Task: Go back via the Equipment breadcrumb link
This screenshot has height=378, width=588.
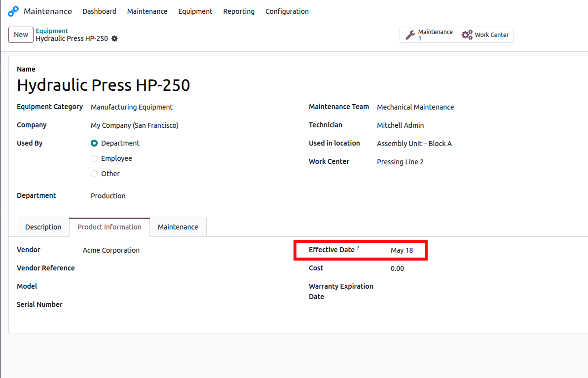Action: pos(52,31)
